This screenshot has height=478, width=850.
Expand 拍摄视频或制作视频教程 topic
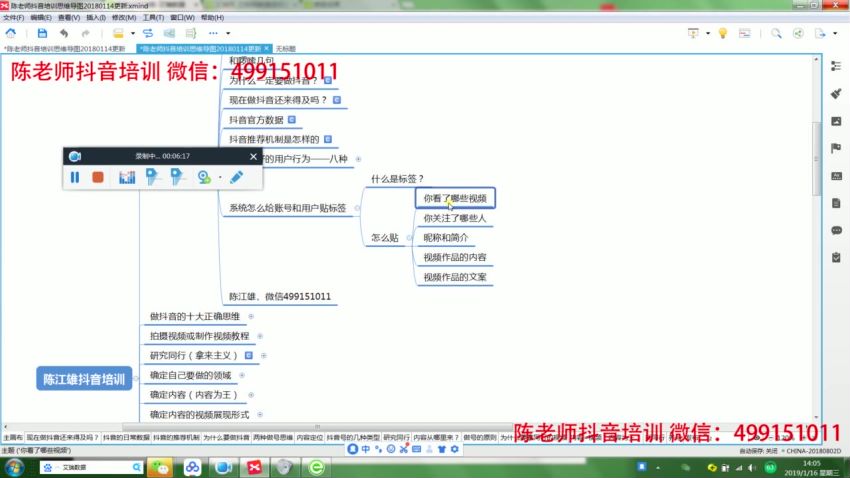coord(260,336)
